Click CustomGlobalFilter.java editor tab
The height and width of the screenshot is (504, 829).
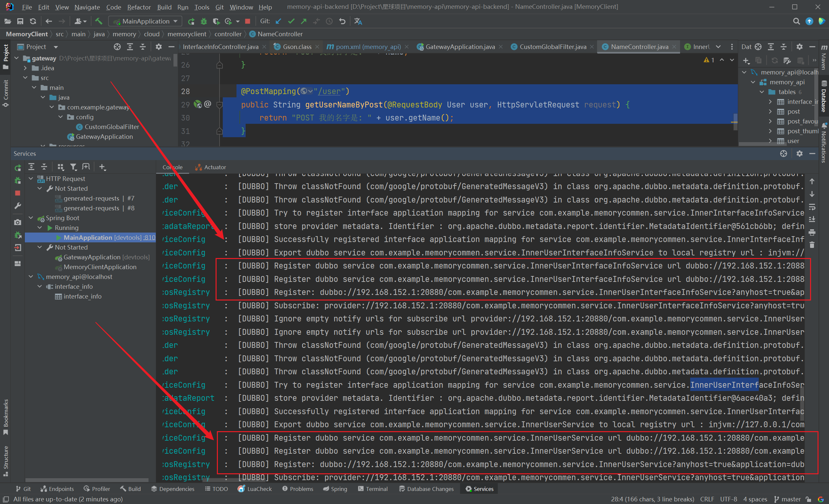(x=550, y=46)
